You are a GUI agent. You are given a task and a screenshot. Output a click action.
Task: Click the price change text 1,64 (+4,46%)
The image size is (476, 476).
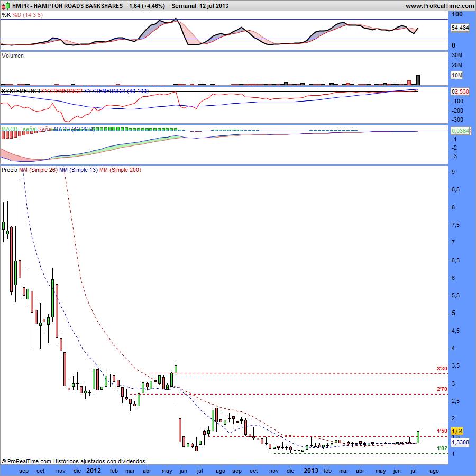pyautogui.click(x=147, y=6)
